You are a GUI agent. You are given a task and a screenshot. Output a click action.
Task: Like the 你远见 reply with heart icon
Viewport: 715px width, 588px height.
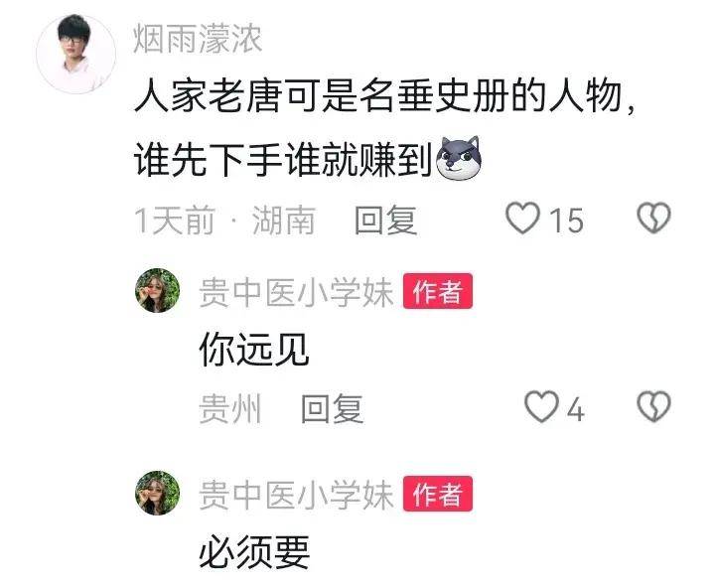coord(542,406)
